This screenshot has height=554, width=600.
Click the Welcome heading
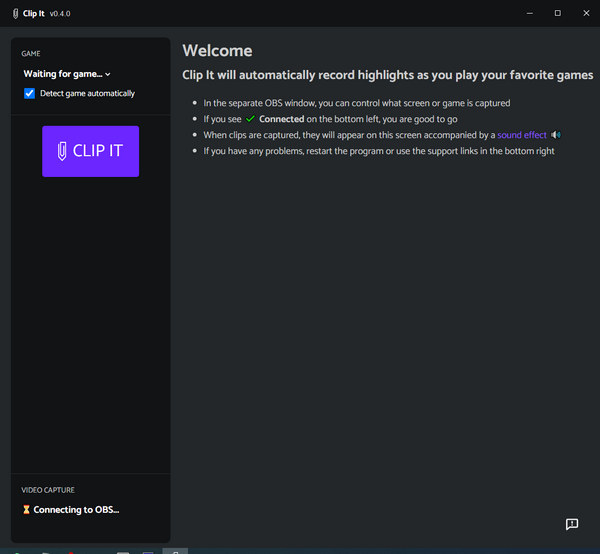point(217,51)
